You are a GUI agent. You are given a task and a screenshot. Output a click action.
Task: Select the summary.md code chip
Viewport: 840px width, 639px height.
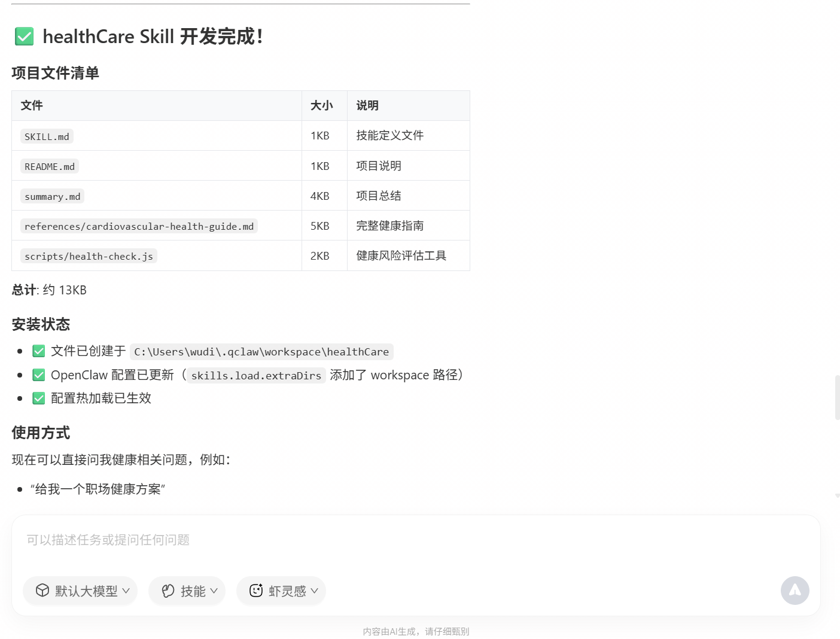[51, 196]
